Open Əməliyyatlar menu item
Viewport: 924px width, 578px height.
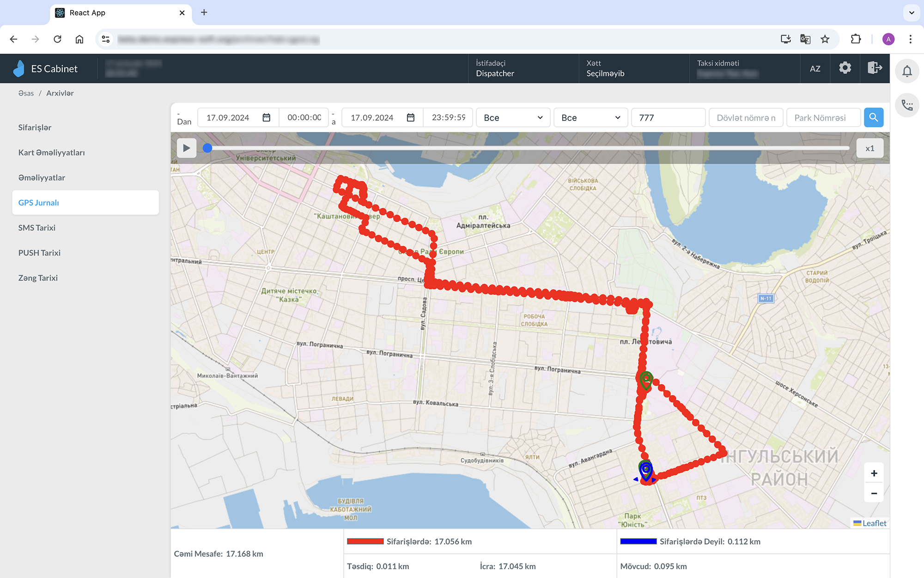(x=42, y=177)
